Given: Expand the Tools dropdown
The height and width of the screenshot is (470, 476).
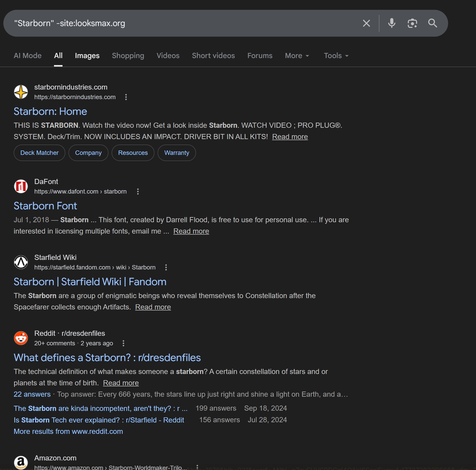Looking at the screenshot, I should tap(336, 55).
